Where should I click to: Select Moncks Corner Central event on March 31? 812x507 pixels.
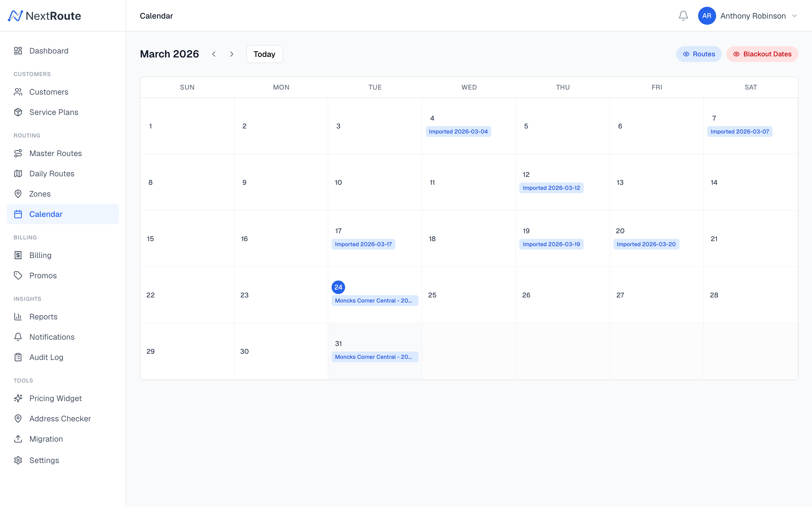point(374,357)
